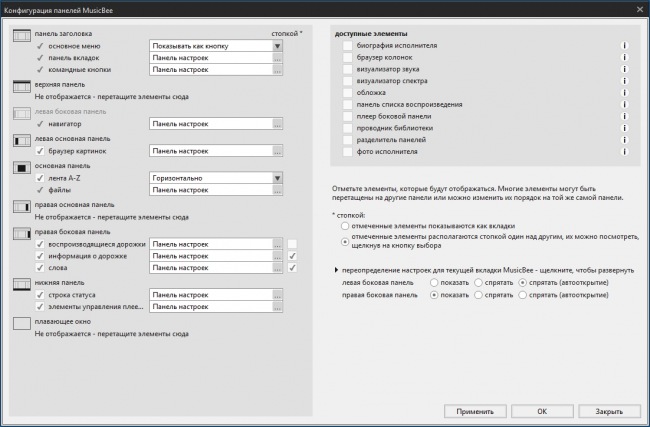Open лента A-Z orientation dropdown
This screenshot has width=650, height=427.
click(x=278, y=178)
